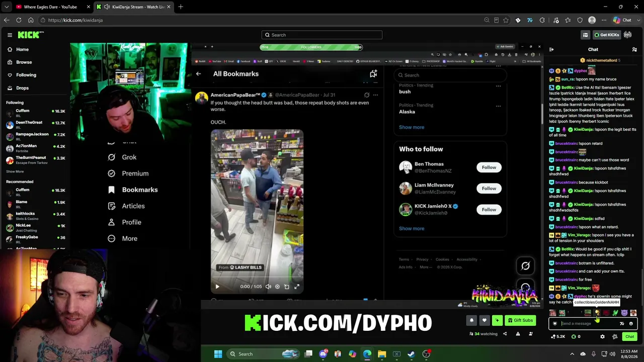
Task: Report the stream with warning icon
Action: tap(518, 334)
